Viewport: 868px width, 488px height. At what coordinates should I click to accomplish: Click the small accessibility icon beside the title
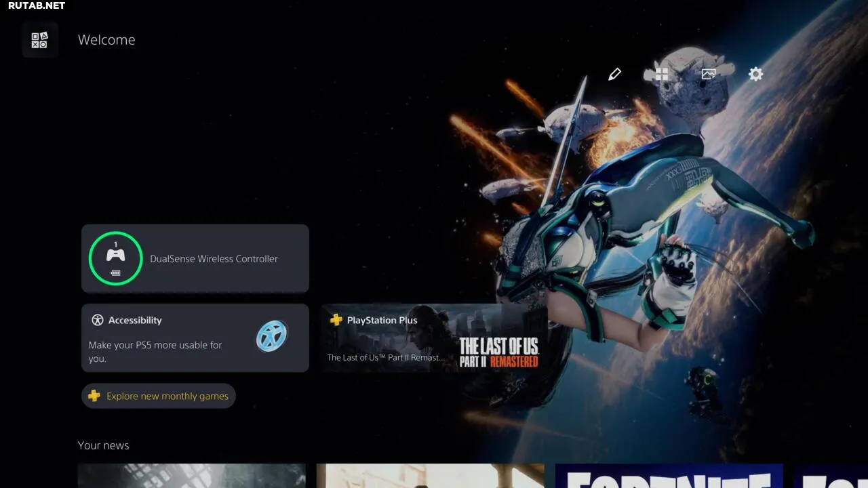pos(98,320)
